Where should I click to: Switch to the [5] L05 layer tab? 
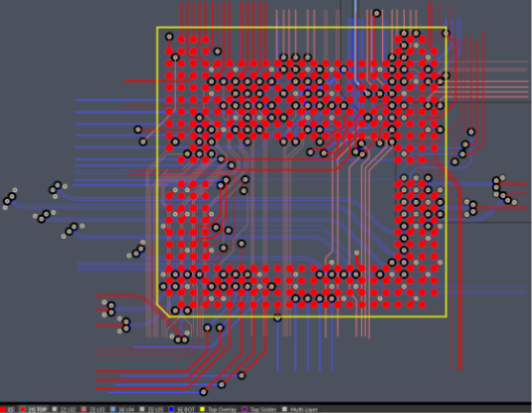152,409
